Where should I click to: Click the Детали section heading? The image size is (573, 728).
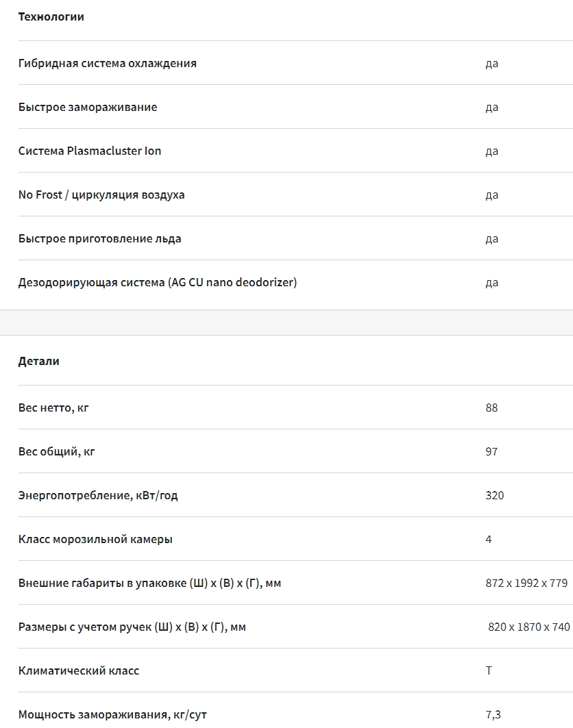click(39, 362)
